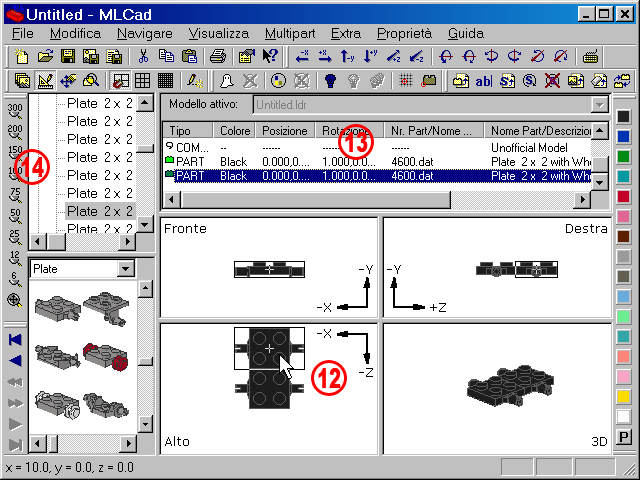640x480 pixels.
Task: Click the Tipo column header
Action: pyautogui.click(x=189, y=131)
